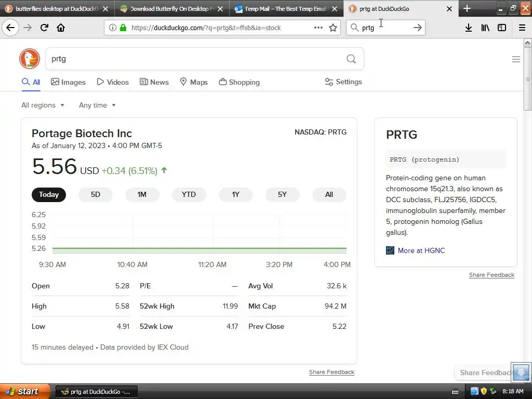Reload the page with the refresh icon

(x=44, y=28)
